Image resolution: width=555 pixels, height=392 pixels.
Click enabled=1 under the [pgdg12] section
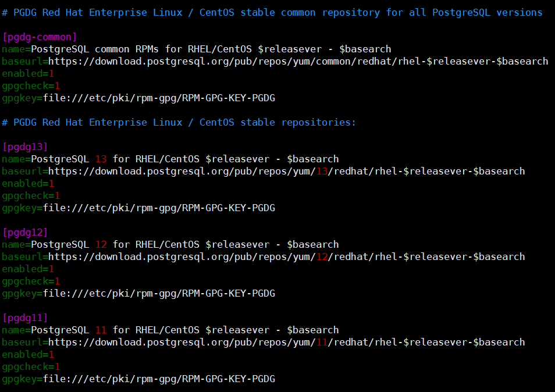(28, 269)
